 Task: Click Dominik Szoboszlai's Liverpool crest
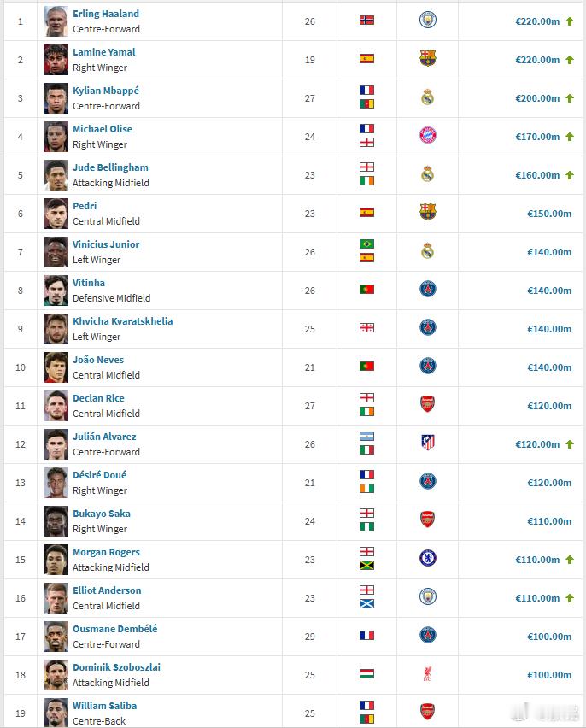428,673
